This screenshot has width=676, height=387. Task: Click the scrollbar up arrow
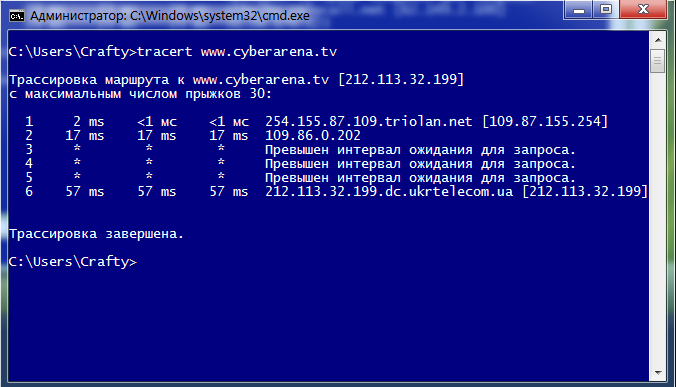[657, 40]
